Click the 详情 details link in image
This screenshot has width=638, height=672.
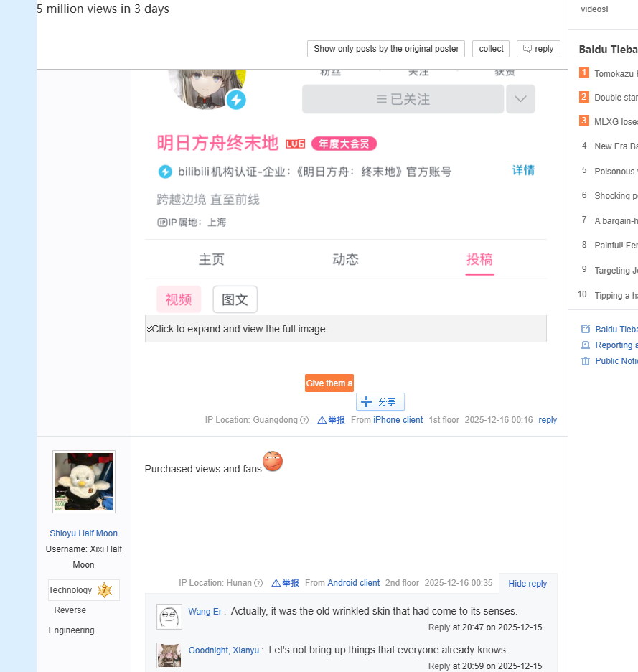523,171
